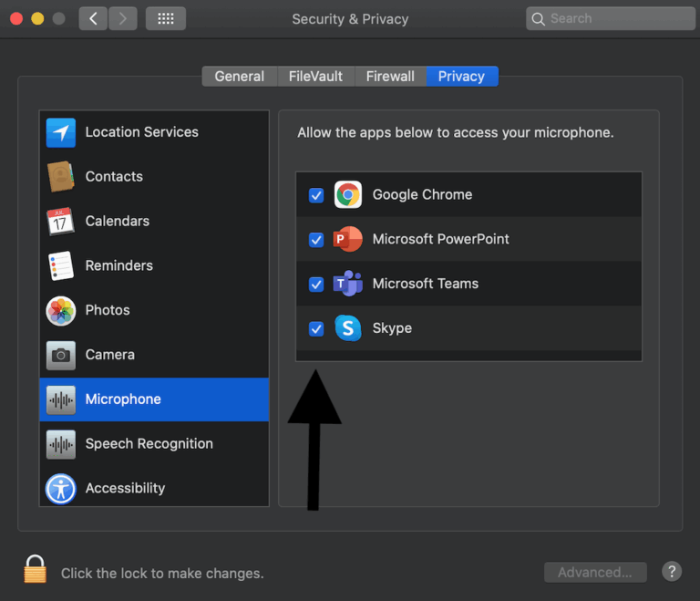Switch to the General tab

pyautogui.click(x=240, y=77)
